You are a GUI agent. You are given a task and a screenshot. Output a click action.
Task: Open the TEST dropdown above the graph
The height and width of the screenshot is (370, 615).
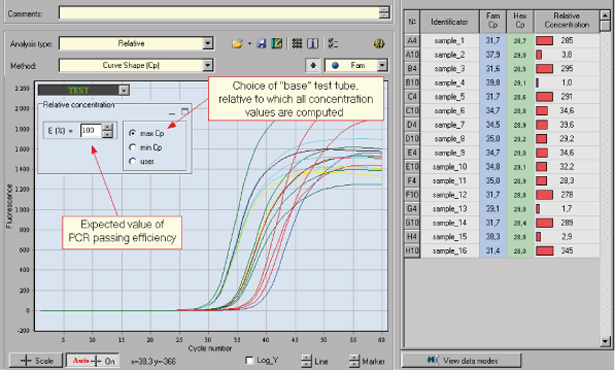coord(124,91)
